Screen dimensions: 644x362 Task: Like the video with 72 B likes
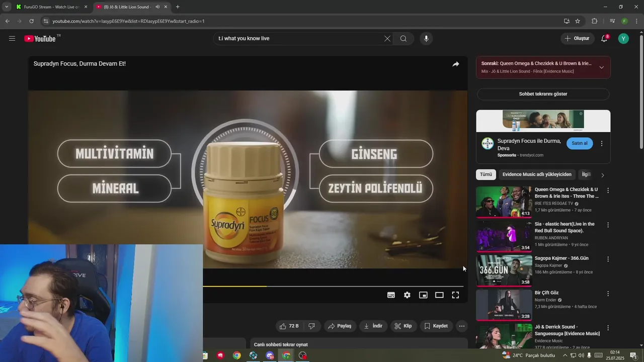(x=289, y=326)
